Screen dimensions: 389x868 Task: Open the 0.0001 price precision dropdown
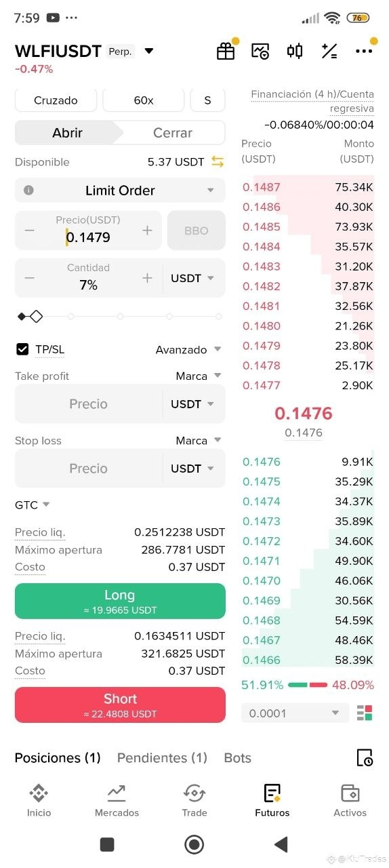click(x=295, y=713)
